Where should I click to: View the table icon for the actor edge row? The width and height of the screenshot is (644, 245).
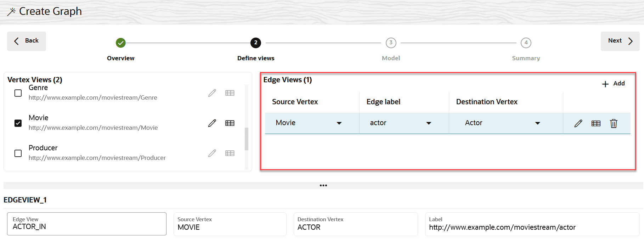(596, 123)
